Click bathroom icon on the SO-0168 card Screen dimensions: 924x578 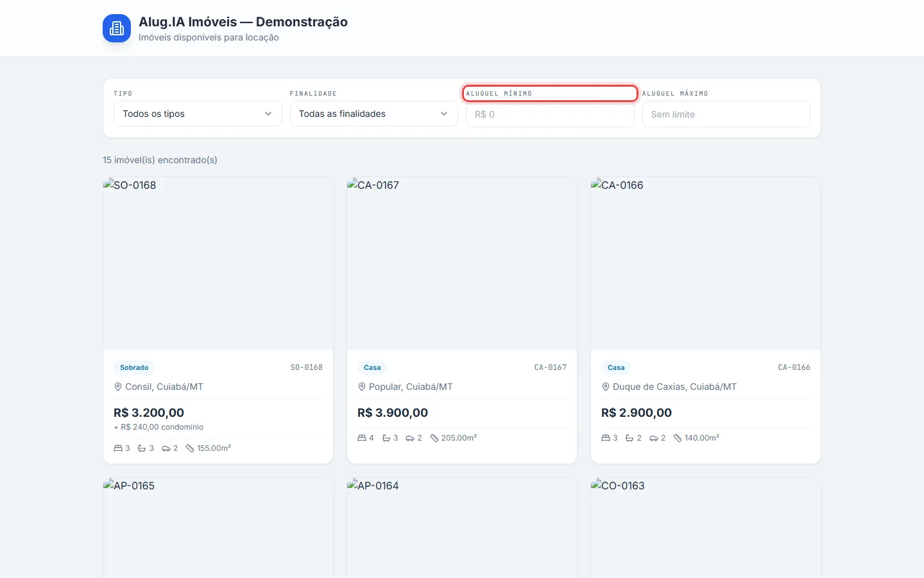[142, 448]
